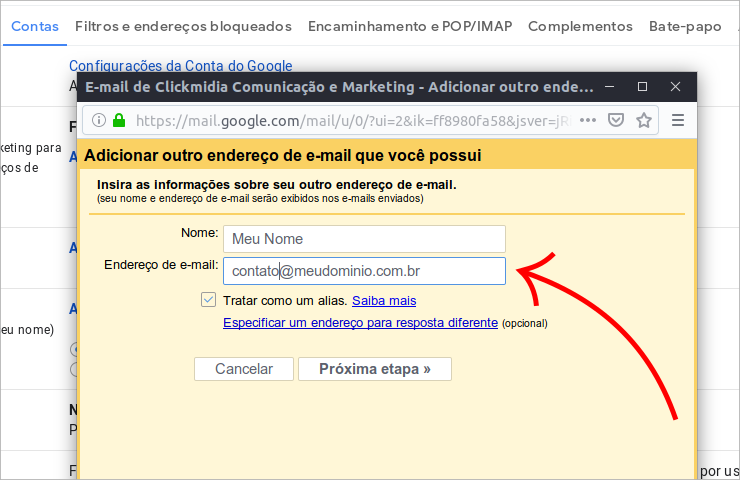Save page to Pocket icon

pos(615,120)
